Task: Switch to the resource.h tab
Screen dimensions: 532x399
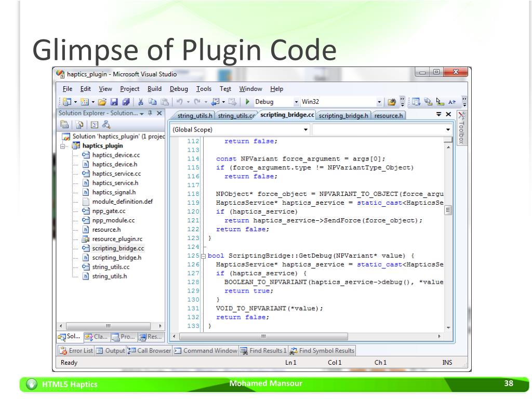Action: pos(389,116)
